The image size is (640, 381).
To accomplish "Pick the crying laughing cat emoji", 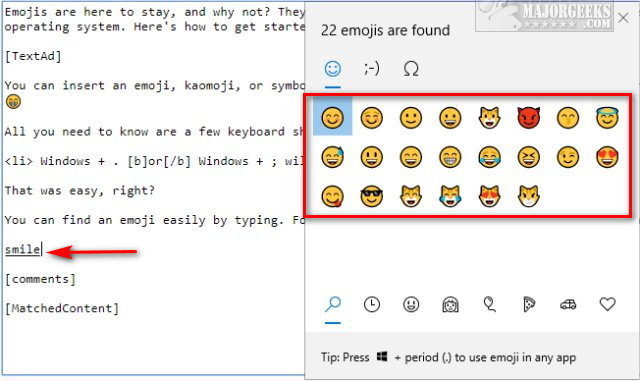I will click(450, 196).
